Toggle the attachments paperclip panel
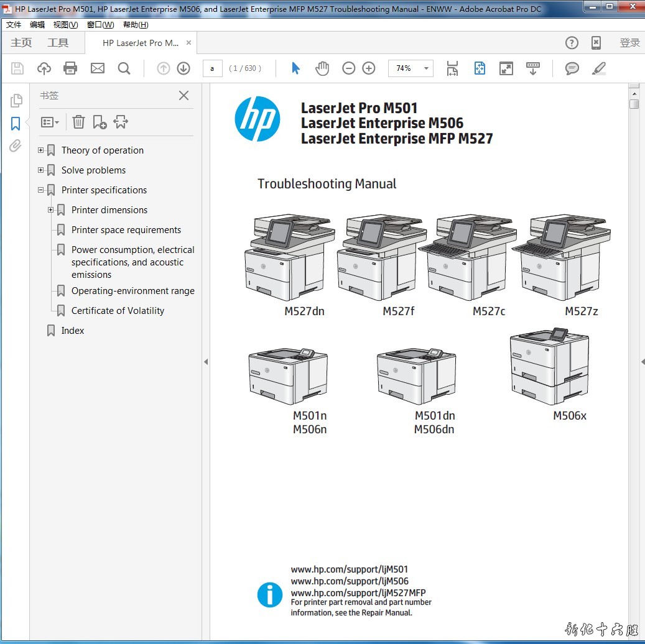Screen dimensions: 645x644 (x=16, y=146)
